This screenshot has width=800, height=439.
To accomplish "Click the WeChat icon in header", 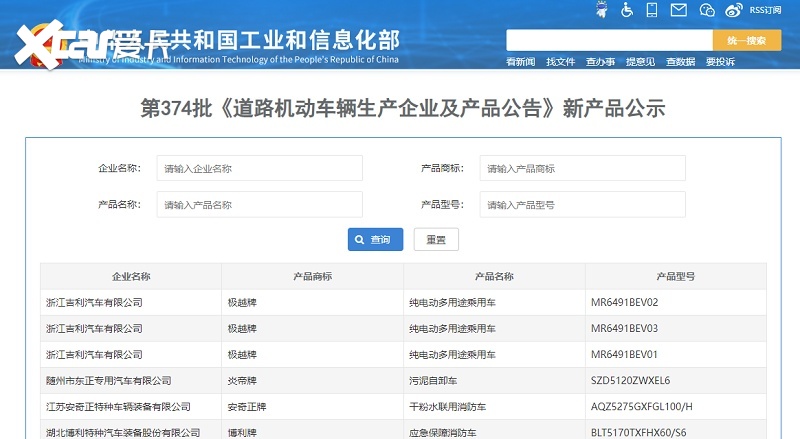I will [x=707, y=10].
